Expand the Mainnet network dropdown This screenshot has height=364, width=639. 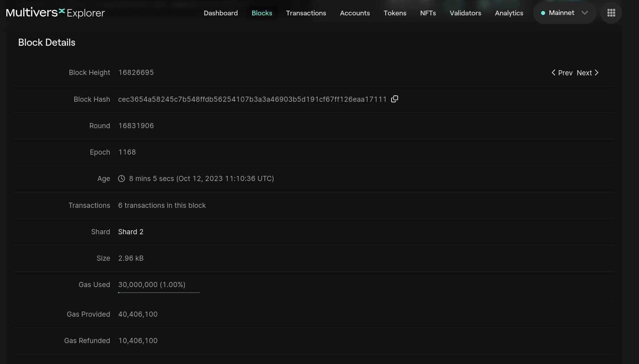tap(585, 13)
